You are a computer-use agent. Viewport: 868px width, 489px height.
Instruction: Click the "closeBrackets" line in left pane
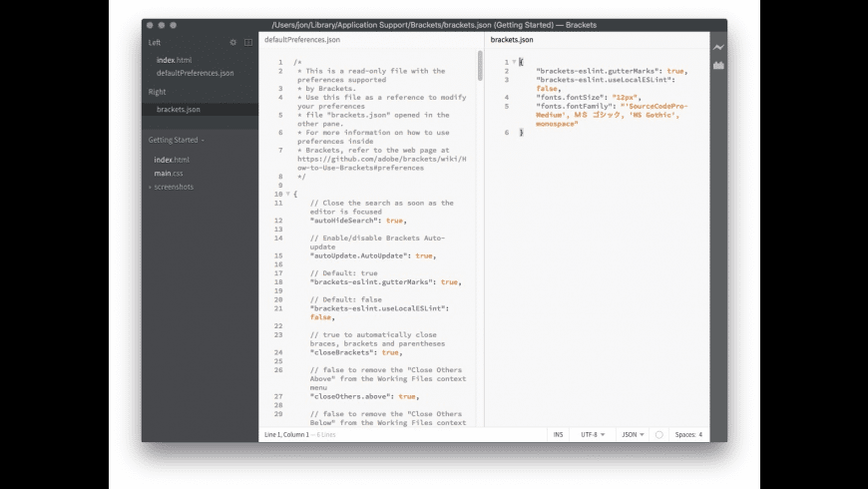356,352
